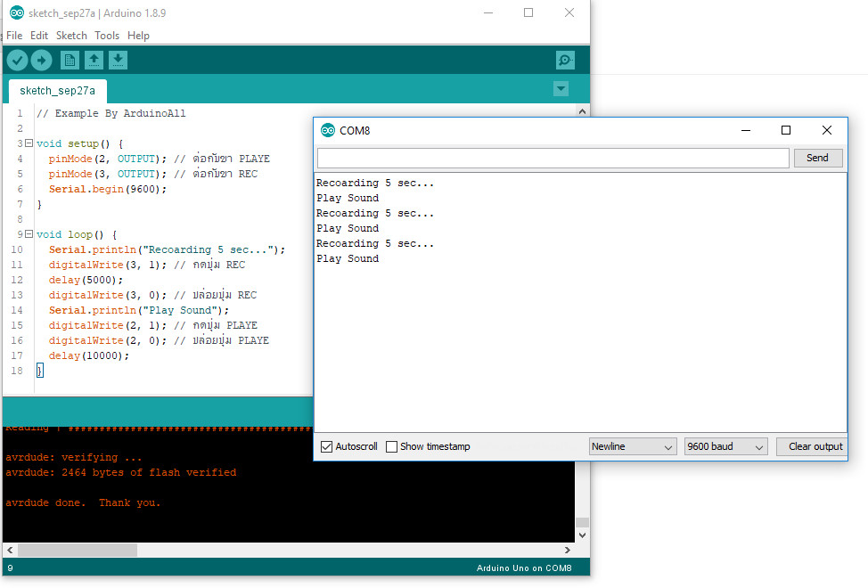Open the Edit menu
The height and width of the screenshot is (588, 868).
coord(38,36)
